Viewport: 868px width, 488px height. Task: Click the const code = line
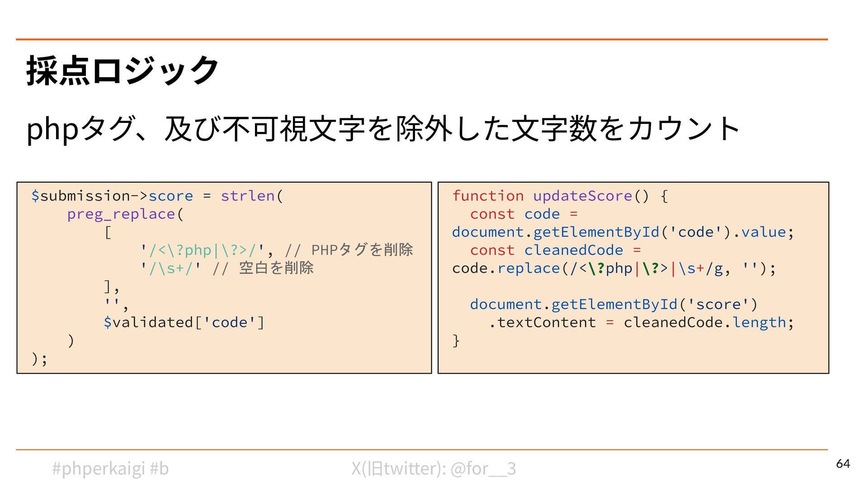524,214
